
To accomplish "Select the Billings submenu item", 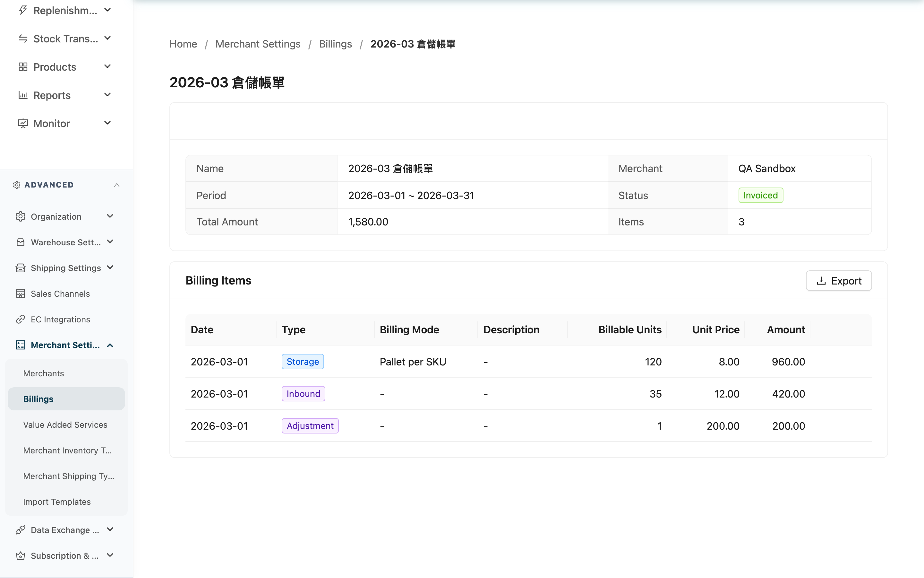I will 66,399.
